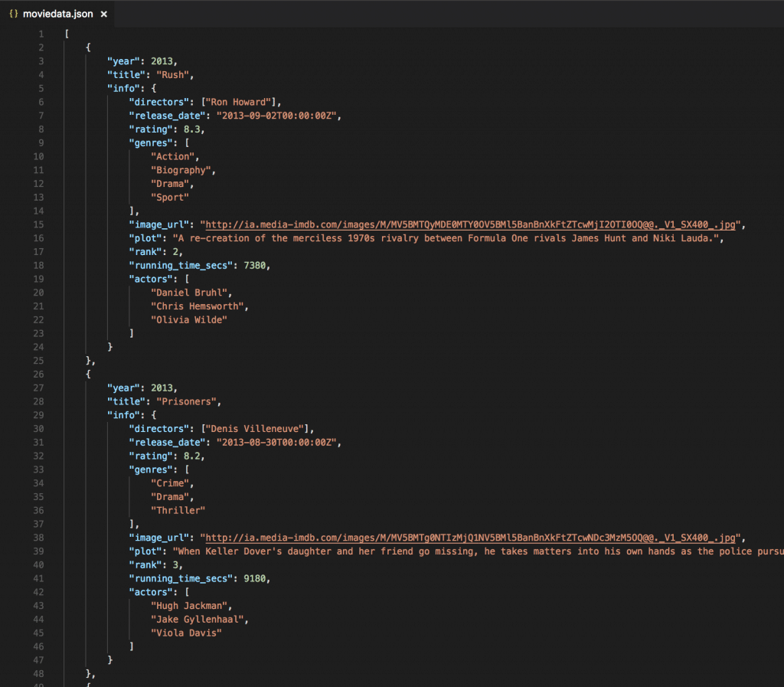
Task: Click the opening brace on line 26
Action: tap(88, 375)
